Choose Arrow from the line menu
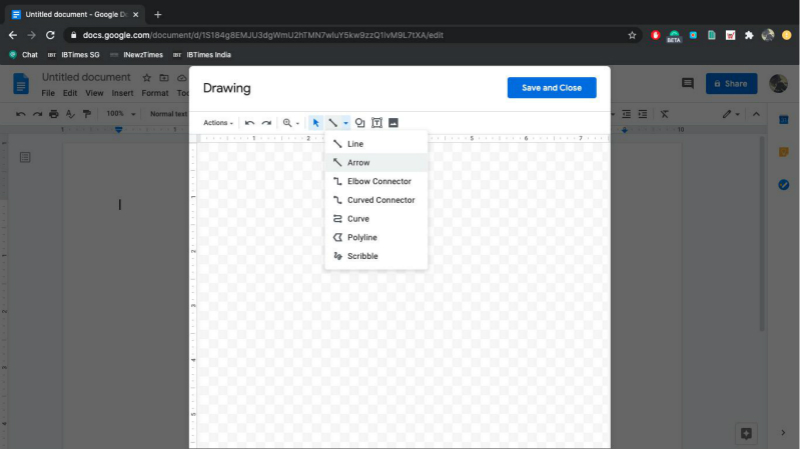 pyautogui.click(x=358, y=162)
